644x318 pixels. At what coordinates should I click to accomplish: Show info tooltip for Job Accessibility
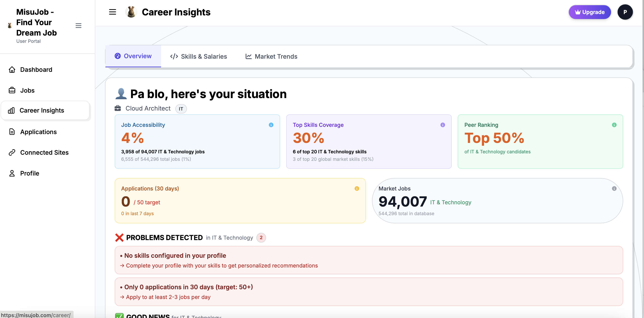pos(271,125)
